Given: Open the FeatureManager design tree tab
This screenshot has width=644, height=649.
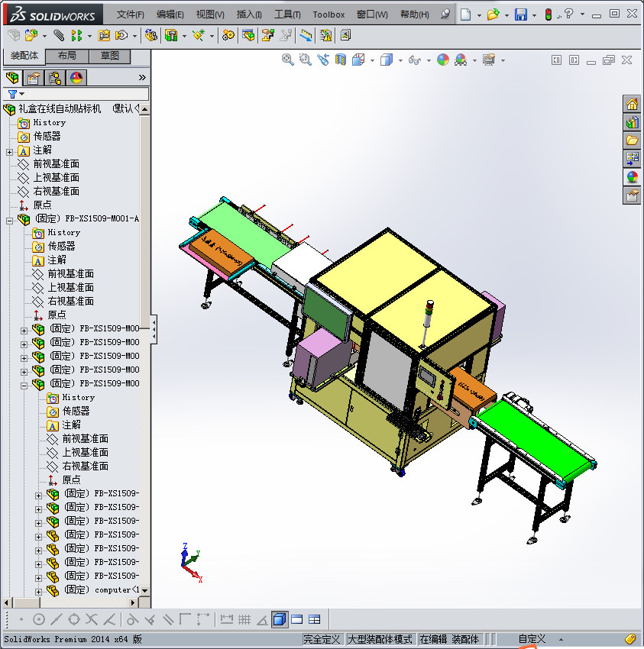Looking at the screenshot, I should click(13, 77).
